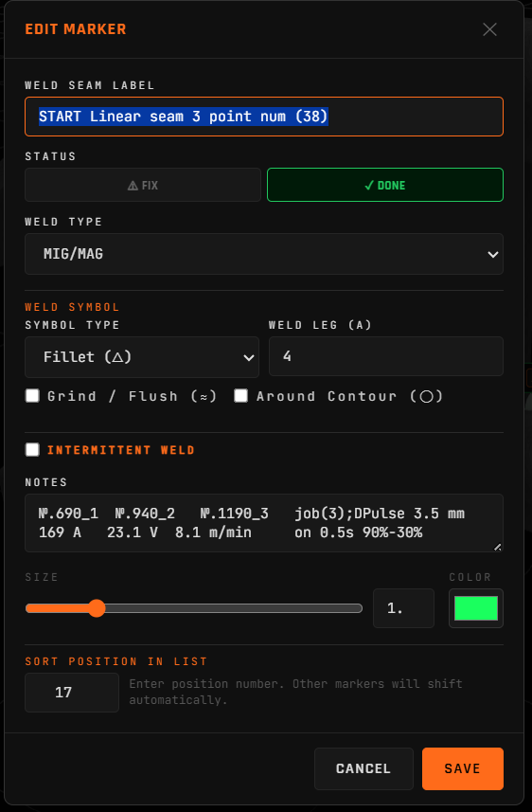Open the green Color swatch picker
Image resolution: width=532 pixels, height=812 pixels.
point(476,608)
